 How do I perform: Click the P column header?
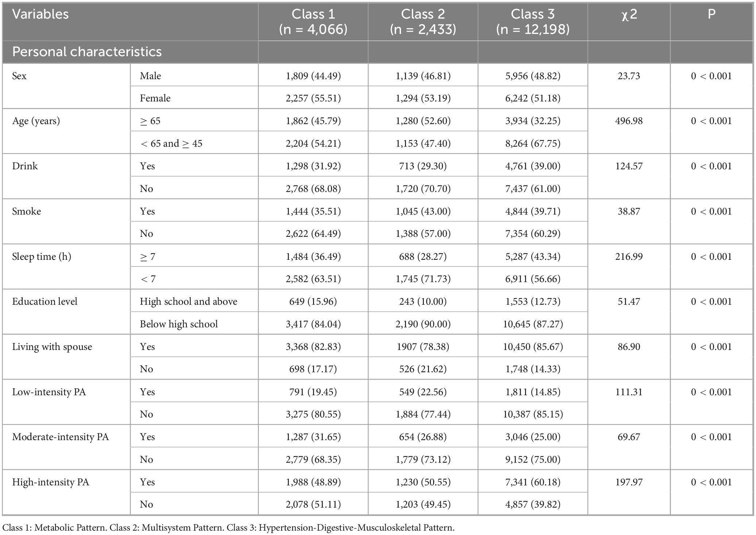711,14
